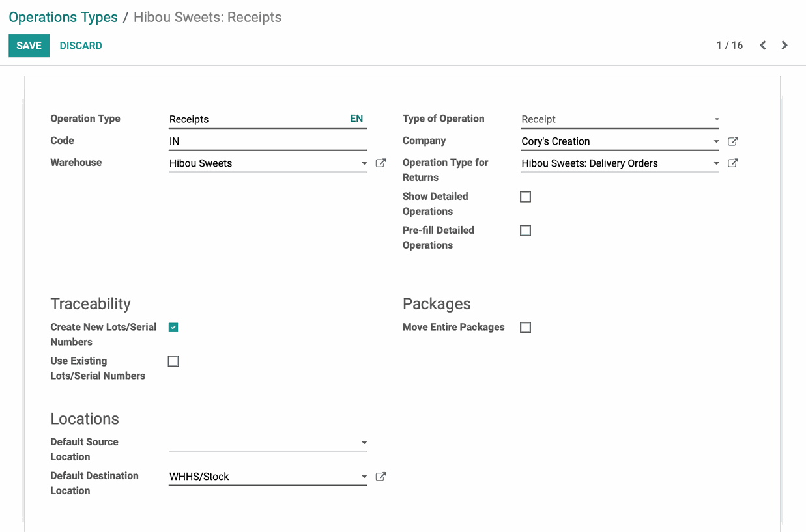Screen dimensions: 806x532
Task: Click the Move Entire Packages label
Action: tap(453, 327)
